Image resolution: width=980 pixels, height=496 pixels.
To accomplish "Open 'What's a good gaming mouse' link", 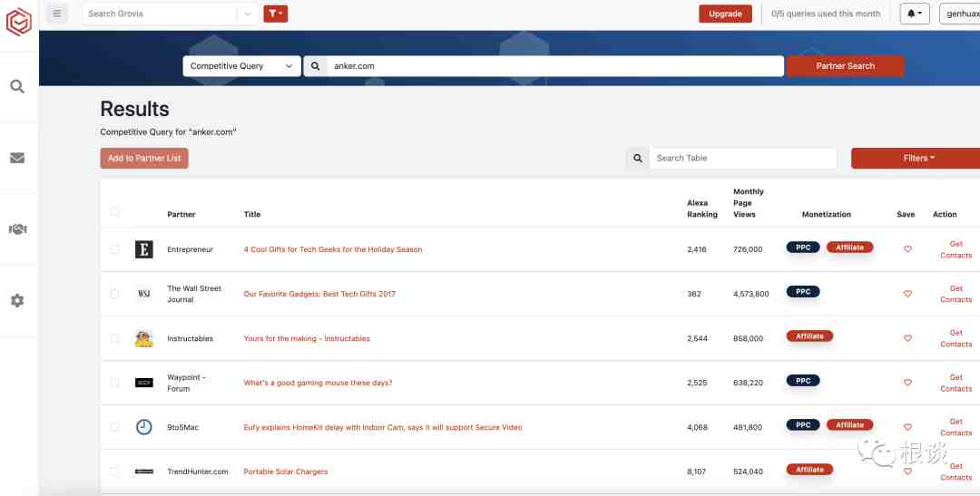I will (318, 383).
